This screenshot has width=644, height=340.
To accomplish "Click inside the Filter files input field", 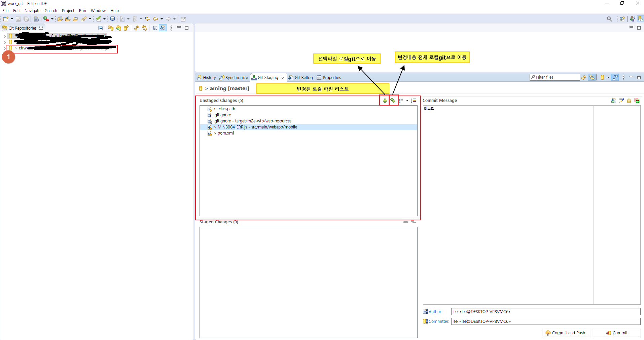I will point(555,77).
